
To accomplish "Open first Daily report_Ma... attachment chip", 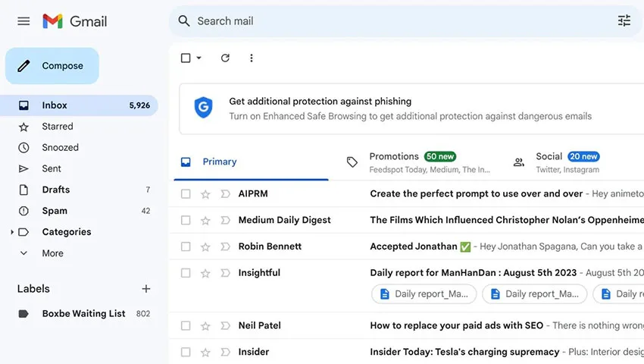I will pos(424,294).
